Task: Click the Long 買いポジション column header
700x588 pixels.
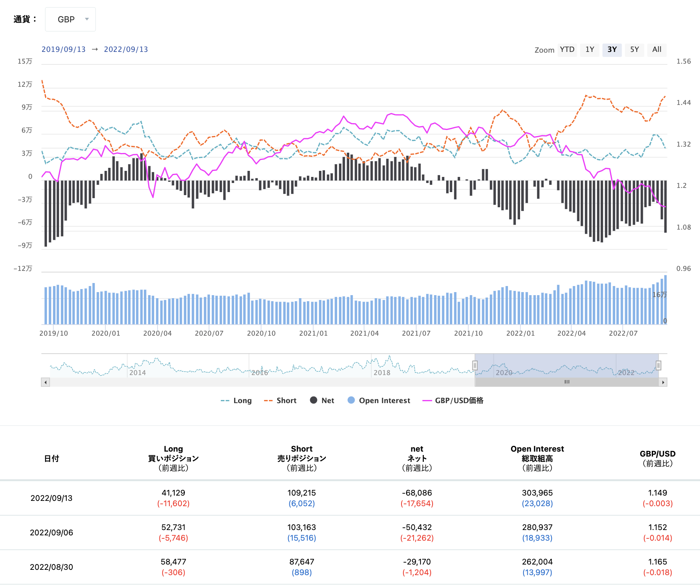Action: pos(173,459)
